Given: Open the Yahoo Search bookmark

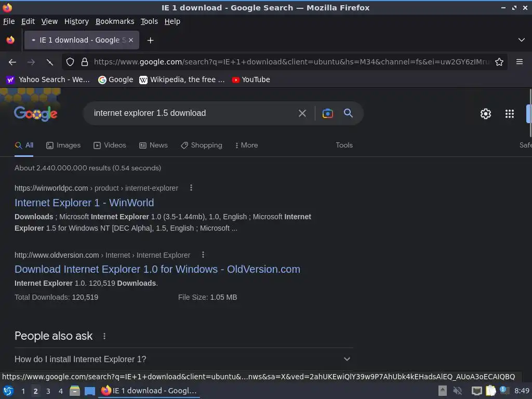Looking at the screenshot, I should [48, 79].
